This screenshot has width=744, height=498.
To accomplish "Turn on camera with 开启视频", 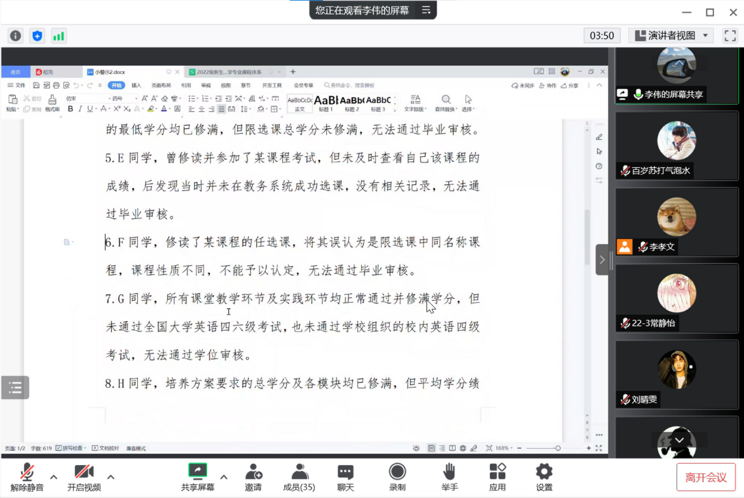I will tap(84, 472).
